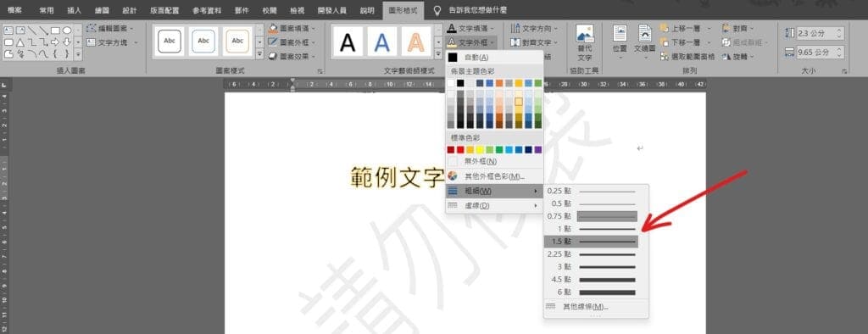868x334 pixels.
Task: Pick the oval shape in shapes gallery
Action: click(x=67, y=30)
